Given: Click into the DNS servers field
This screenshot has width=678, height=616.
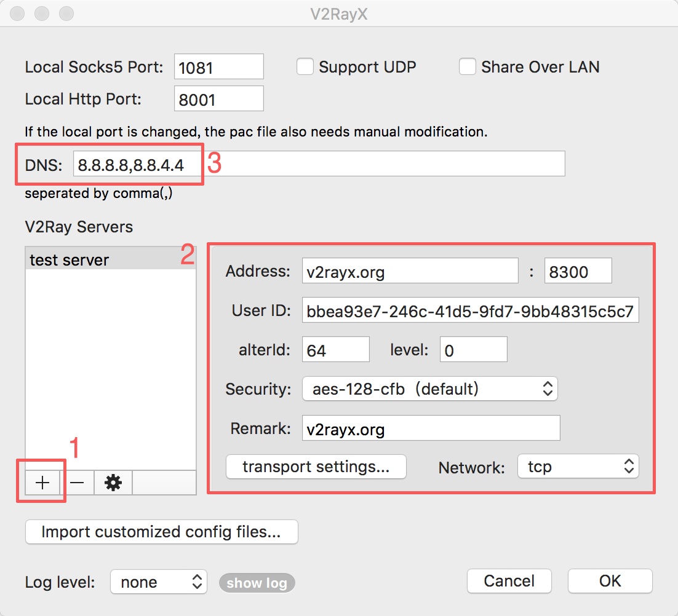Looking at the screenshot, I should pyautogui.click(x=319, y=164).
